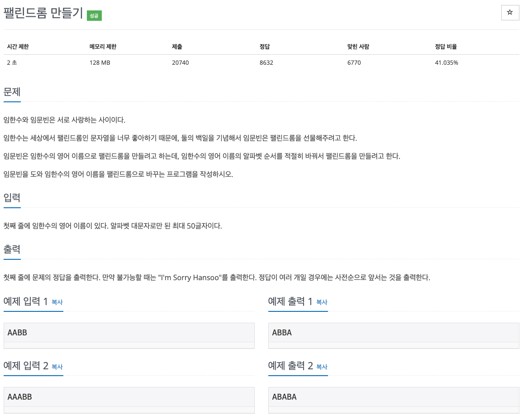Image resolution: width=523 pixels, height=420 pixels.
Task: Click the 예제 출력 2 heading
Action: pos(290,366)
